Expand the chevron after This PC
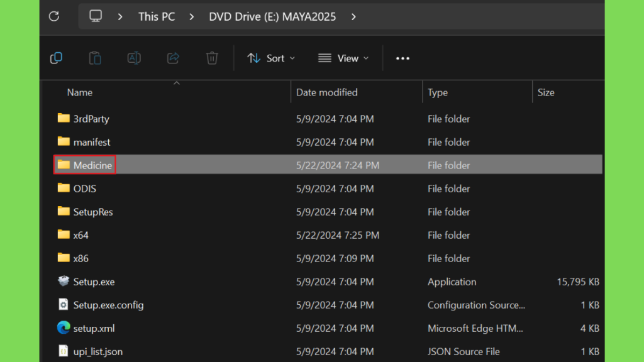The height and width of the screenshot is (362, 644). tap(192, 17)
